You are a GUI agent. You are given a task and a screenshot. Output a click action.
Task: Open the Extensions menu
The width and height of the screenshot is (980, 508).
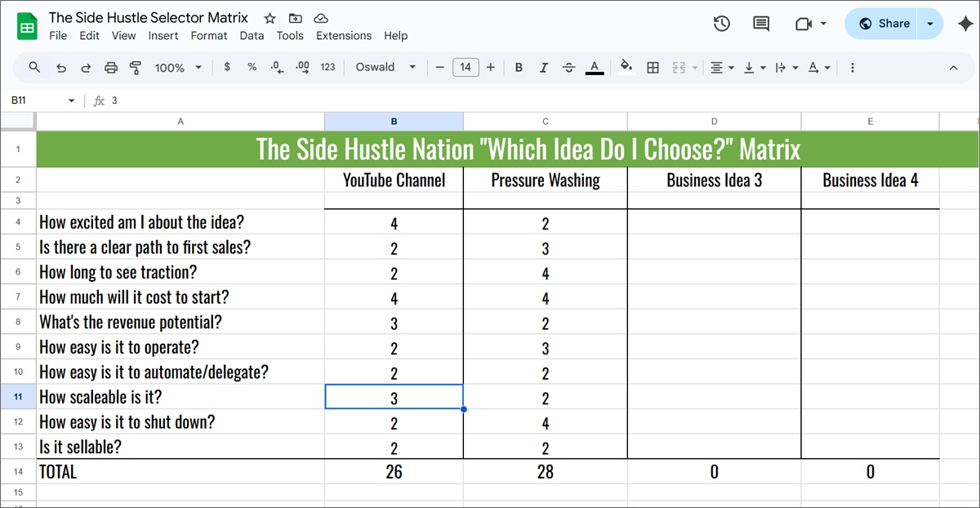344,36
